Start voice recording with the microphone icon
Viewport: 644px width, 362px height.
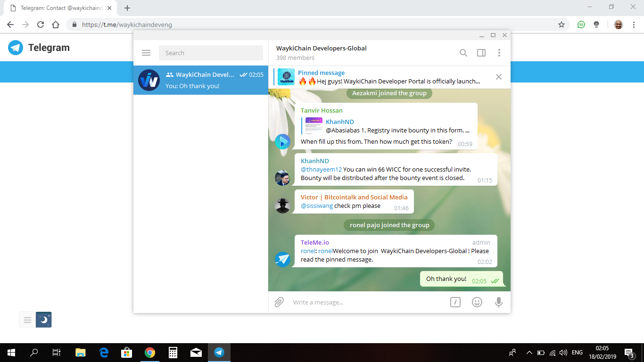point(499,302)
